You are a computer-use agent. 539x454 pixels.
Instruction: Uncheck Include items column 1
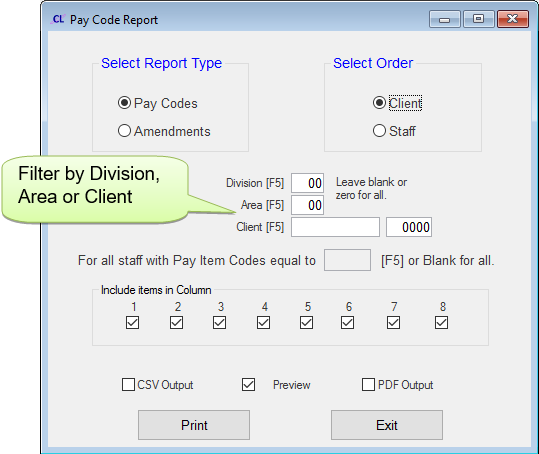pos(132,323)
